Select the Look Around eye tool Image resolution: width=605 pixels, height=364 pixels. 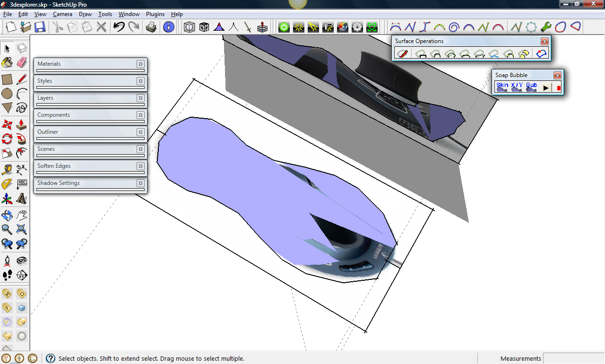point(22,260)
